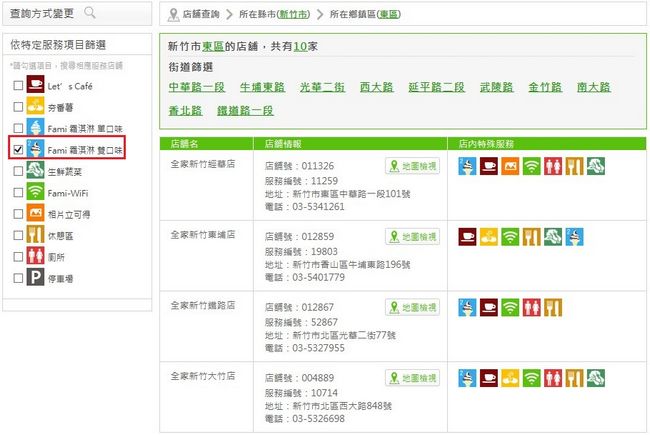Check the 夯番薯 filter checkbox

click(18, 107)
